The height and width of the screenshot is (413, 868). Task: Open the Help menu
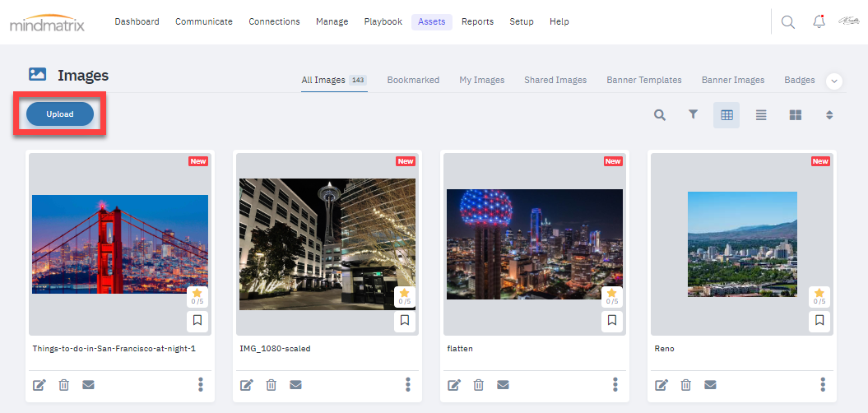tap(559, 21)
